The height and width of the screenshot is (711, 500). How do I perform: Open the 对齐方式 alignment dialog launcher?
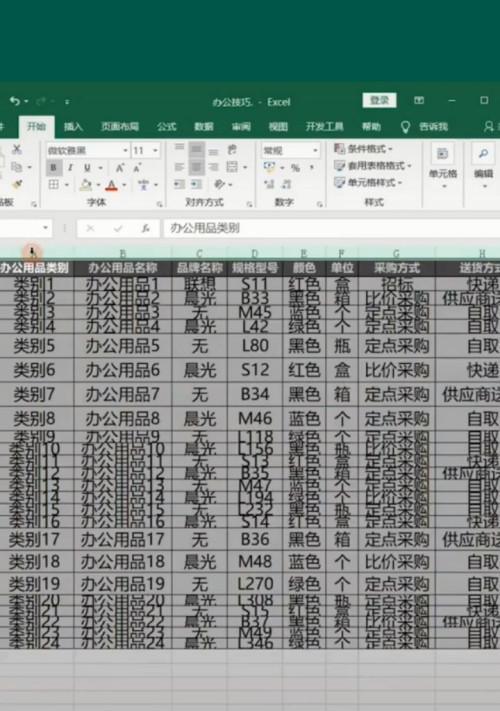pyautogui.click(x=249, y=205)
